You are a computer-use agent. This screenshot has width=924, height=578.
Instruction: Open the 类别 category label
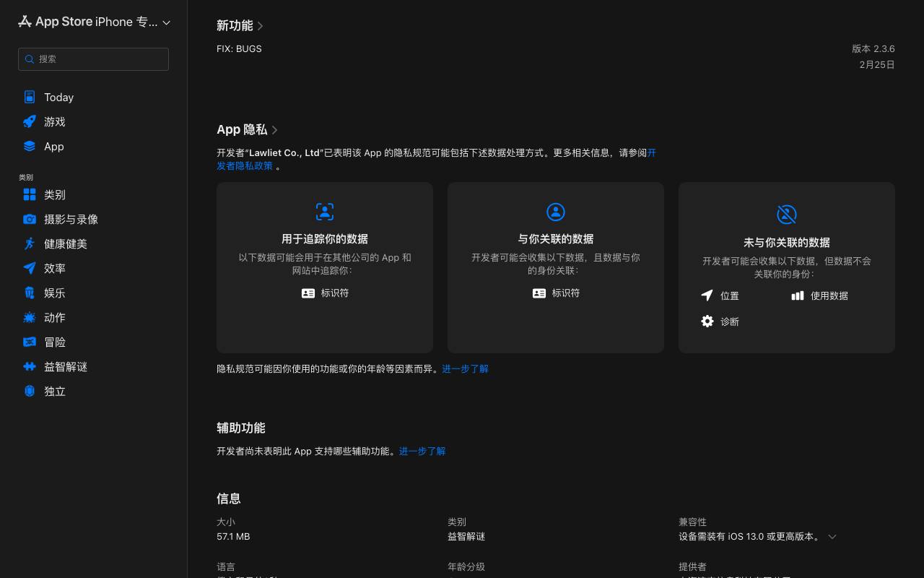click(55, 195)
